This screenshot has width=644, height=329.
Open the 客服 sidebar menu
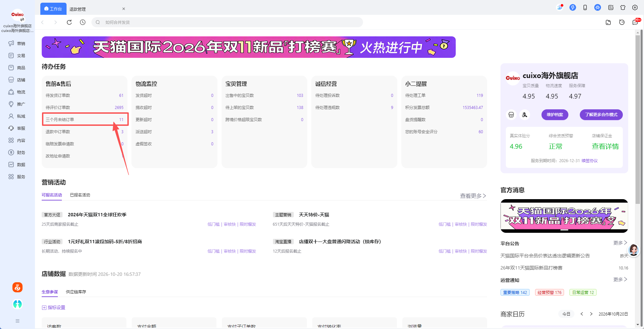coord(17,128)
